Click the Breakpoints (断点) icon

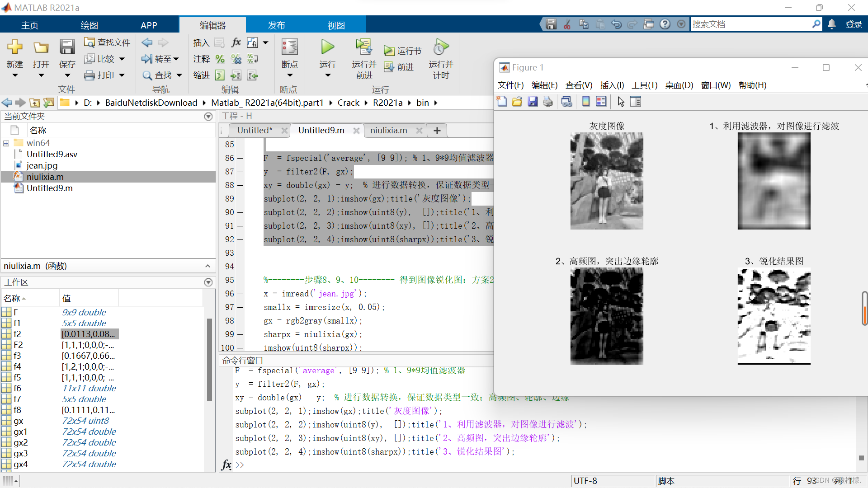pyautogui.click(x=289, y=48)
